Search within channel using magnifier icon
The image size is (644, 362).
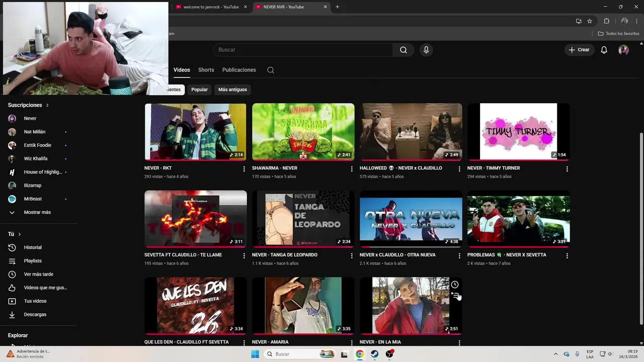pos(271,70)
